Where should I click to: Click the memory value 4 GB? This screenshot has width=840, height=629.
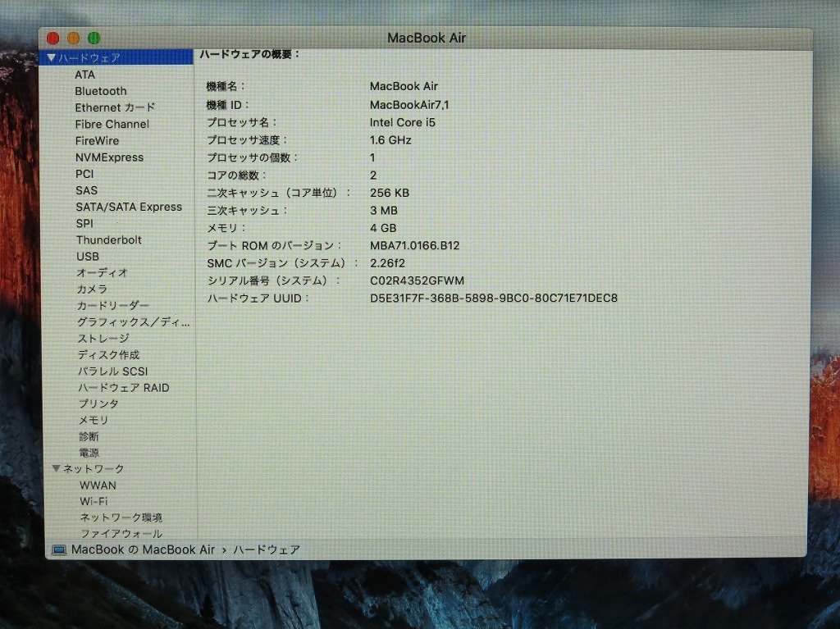pyautogui.click(x=383, y=228)
